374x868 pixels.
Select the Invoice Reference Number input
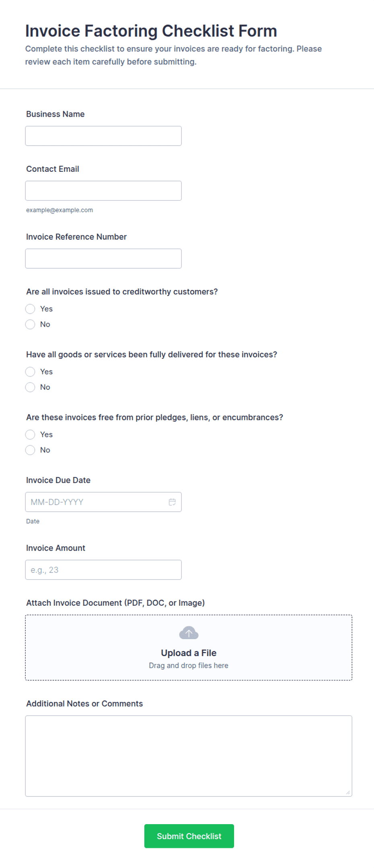[x=103, y=259]
